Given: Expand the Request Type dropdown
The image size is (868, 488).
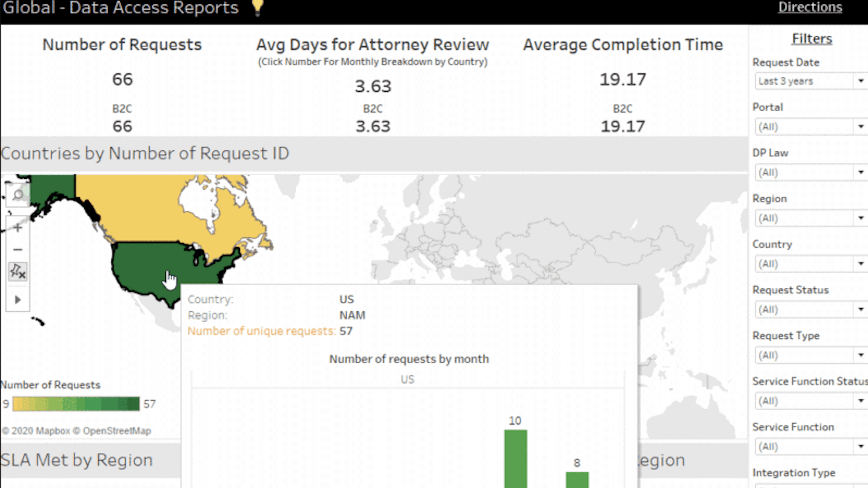Looking at the screenshot, I should click(x=861, y=355).
